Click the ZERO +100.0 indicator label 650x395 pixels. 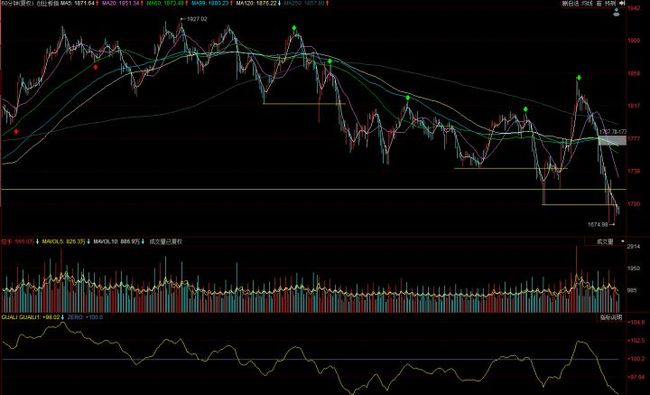(85, 317)
